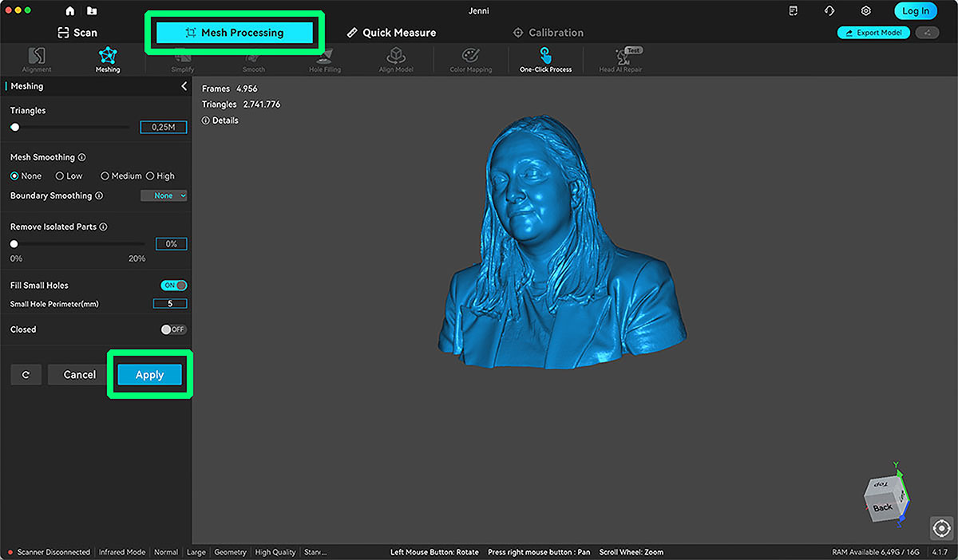This screenshot has height=560, width=958.
Task: Open the Align Model tool
Action: click(x=396, y=59)
